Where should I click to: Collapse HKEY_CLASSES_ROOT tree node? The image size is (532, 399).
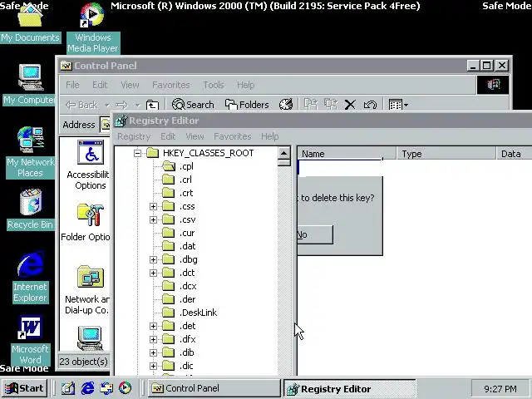tap(137, 153)
